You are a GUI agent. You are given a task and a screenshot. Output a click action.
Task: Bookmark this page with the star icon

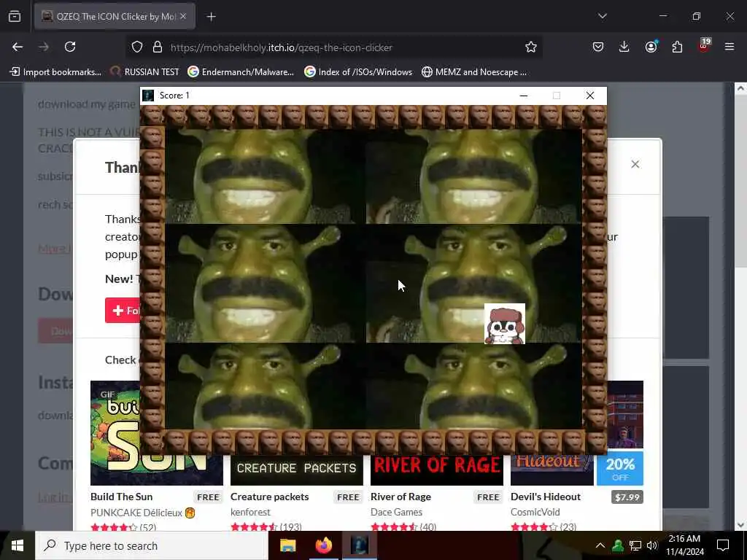pos(531,47)
